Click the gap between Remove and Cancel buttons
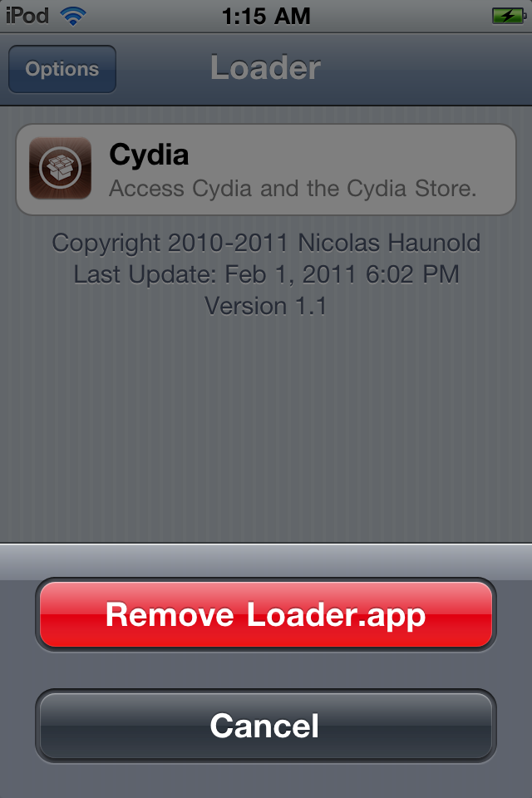This screenshot has height=798, width=532. pyautogui.click(x=266, y=670)
